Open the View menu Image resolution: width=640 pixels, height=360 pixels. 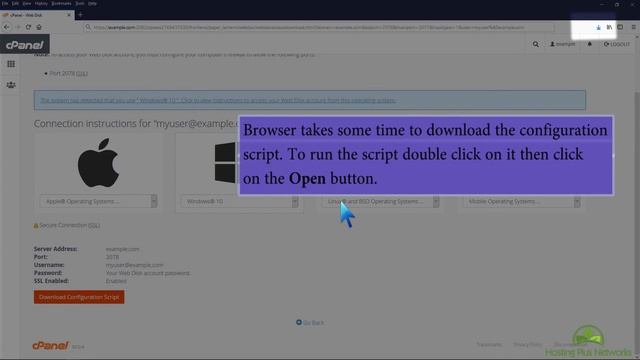coord(27,3)
